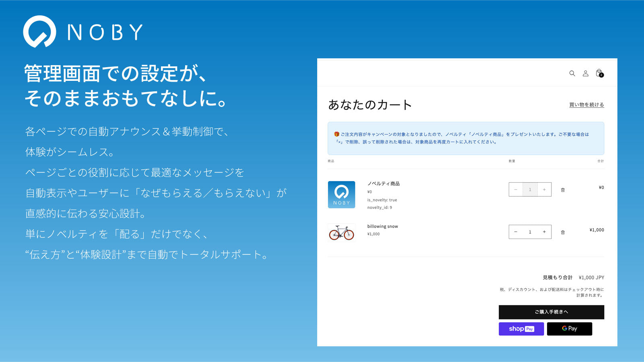This screenshot has height=362, width=644.
Task: Pay with Google Pay button
Action: [x=570, y=329]
